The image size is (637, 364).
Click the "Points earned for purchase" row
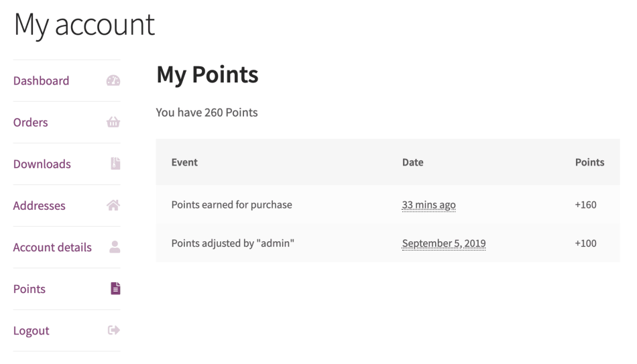tap(231, 205)
